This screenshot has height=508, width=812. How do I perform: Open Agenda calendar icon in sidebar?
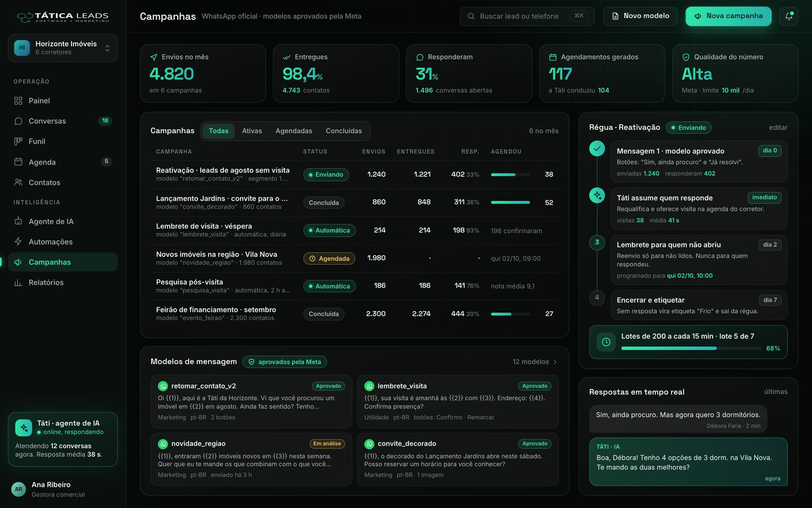(18, 162)
